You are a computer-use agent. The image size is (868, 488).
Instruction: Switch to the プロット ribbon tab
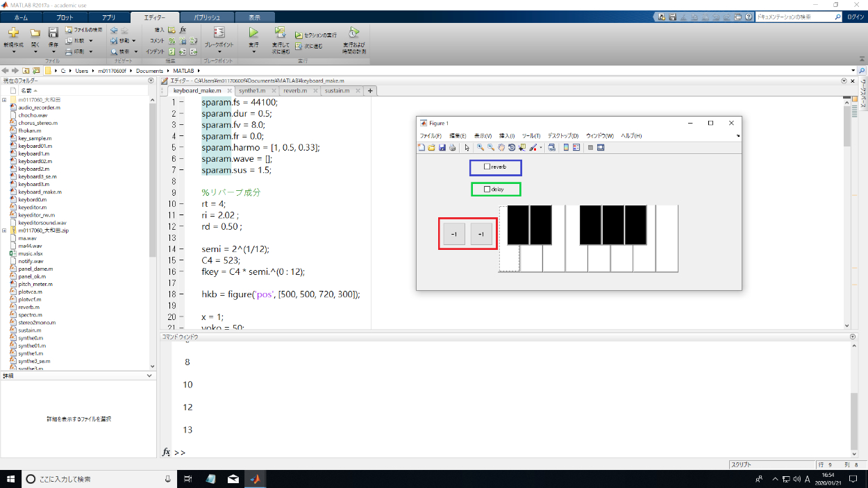tap(65, 17)
